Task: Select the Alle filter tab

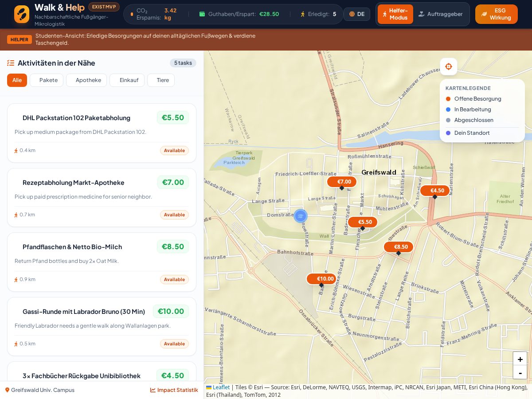Action: coord(17,80)
